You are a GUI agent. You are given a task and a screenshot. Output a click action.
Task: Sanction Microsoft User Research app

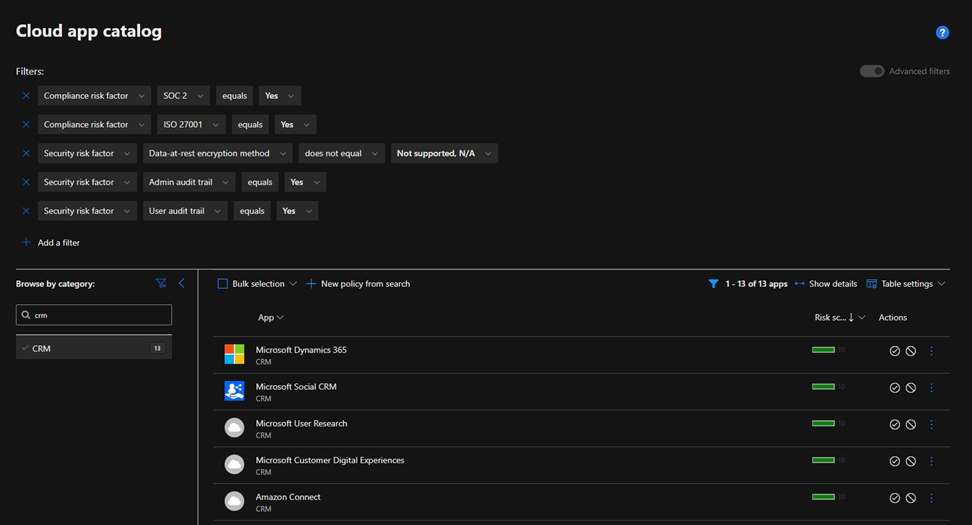[895, 425]
